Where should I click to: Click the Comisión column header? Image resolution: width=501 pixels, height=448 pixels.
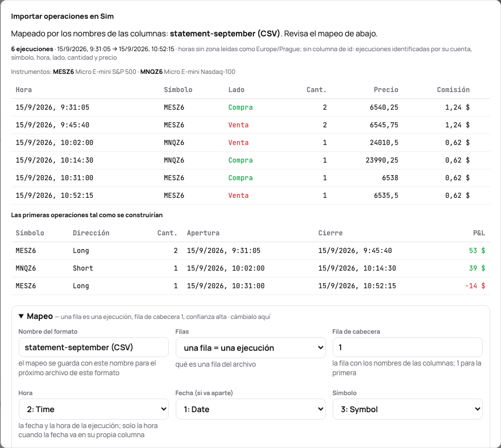coord(453,90)
